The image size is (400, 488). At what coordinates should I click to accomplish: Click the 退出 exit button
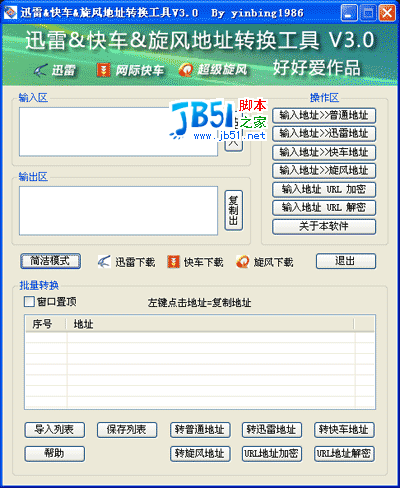[x=346, y=261]
